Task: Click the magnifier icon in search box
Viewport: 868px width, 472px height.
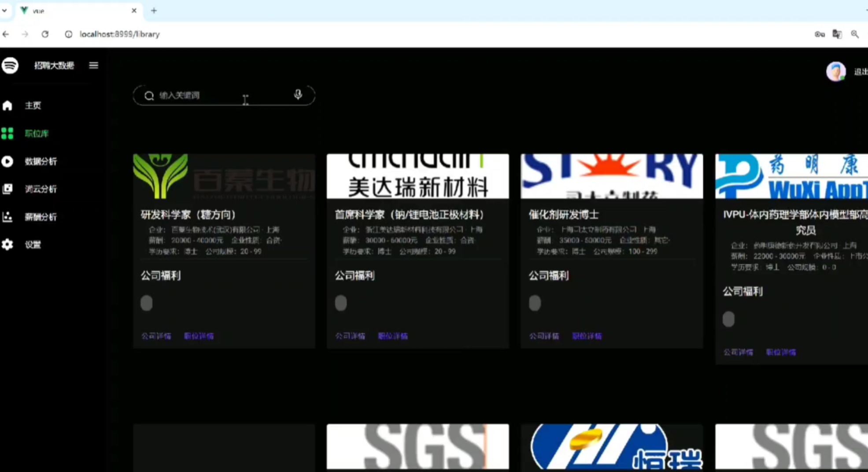Action: (x=149, y=96)
